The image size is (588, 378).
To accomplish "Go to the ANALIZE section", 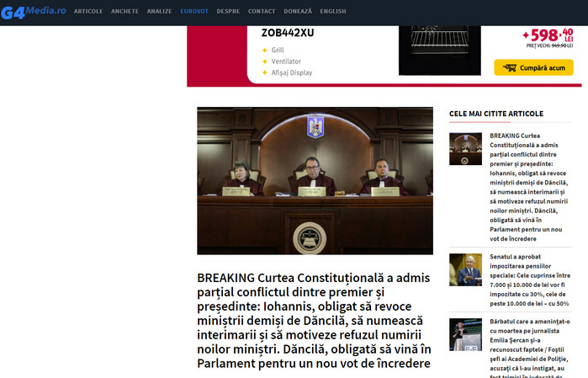I will pyautogui.click(x=159, y=11).
